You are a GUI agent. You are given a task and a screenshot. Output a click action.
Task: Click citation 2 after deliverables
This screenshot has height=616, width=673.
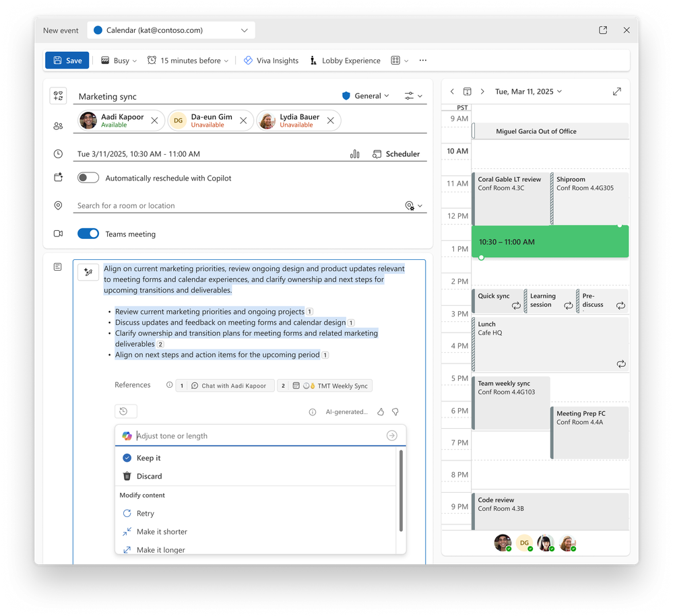pos(160,344)
